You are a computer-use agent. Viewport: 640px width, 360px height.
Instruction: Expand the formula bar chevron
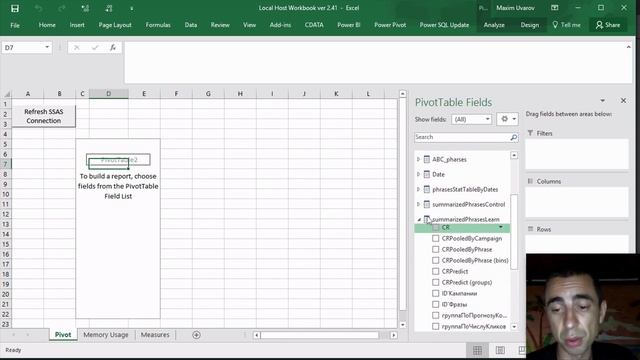(628, 47)
